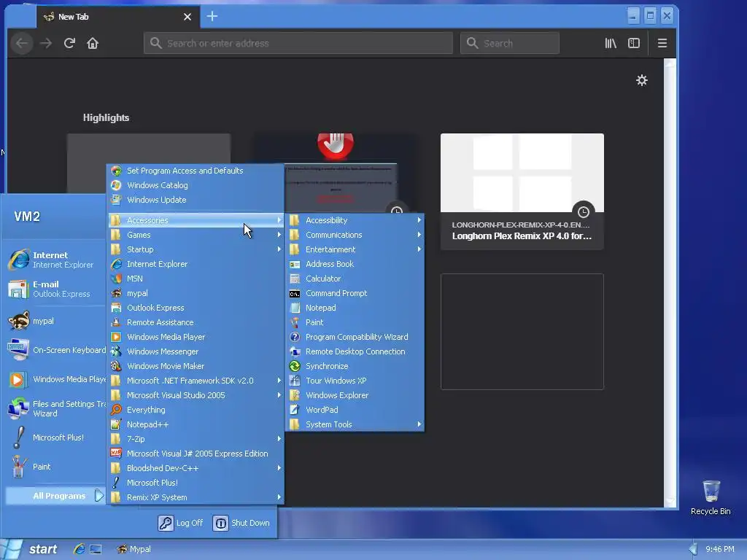This screenshot has width=747, height=560.
Task: Click the browser forward arrow
Action: coord(46,43)
